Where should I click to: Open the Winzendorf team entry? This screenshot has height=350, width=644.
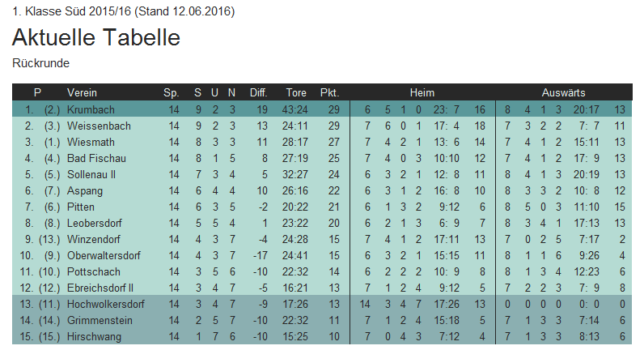(95, 239)
